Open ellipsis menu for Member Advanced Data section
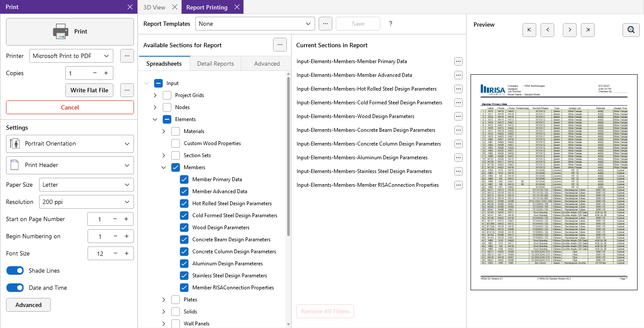The height and width of the screenshot is (328, 644). [x=458, y=75]
